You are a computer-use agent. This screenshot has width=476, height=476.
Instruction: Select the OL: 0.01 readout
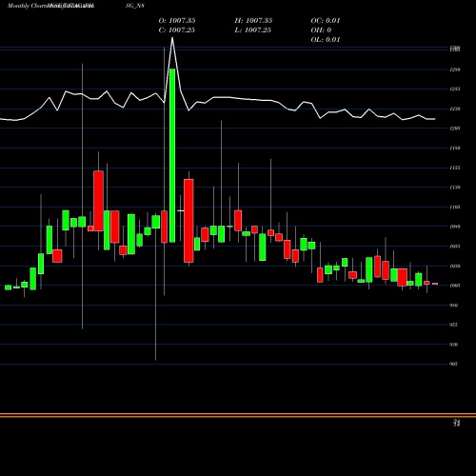click(x=326, y=40)
